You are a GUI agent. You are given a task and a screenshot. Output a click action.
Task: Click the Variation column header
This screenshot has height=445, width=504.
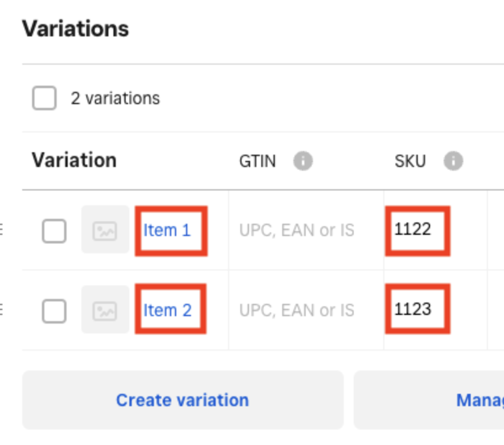(x=74, y=160)
